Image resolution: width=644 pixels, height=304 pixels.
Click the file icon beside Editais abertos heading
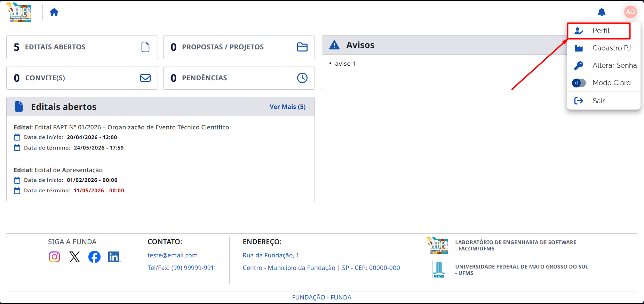[19, 106]
